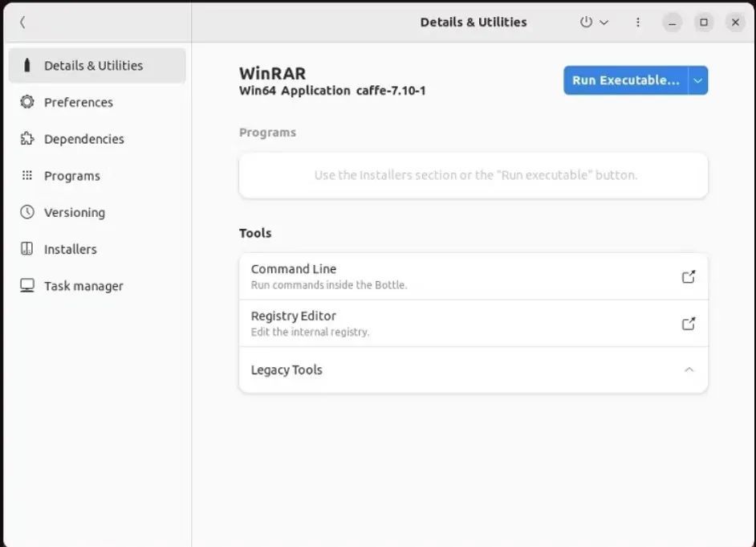
Task: Click the Preferences gear icon
Action: (27, 102)
